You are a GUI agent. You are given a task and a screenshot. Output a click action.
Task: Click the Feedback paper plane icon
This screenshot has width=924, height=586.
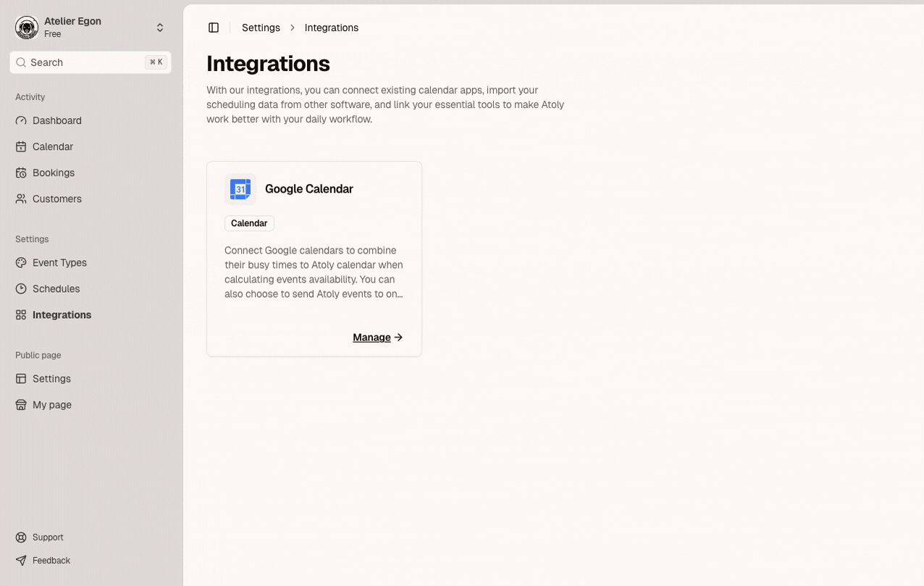(21, 561)
